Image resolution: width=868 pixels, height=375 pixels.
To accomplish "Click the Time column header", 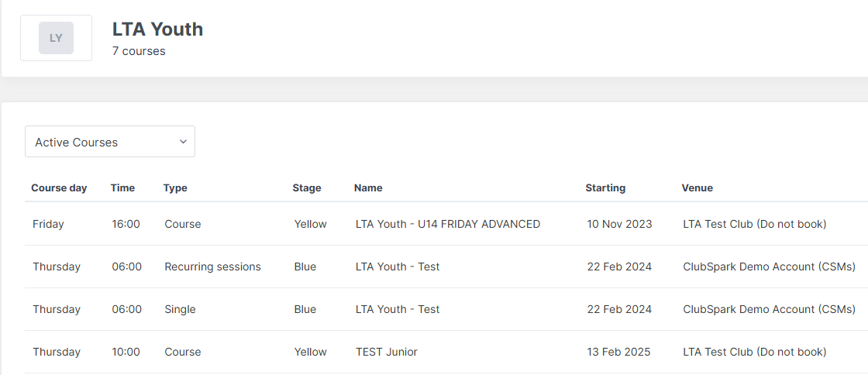I will pos(122,188).
